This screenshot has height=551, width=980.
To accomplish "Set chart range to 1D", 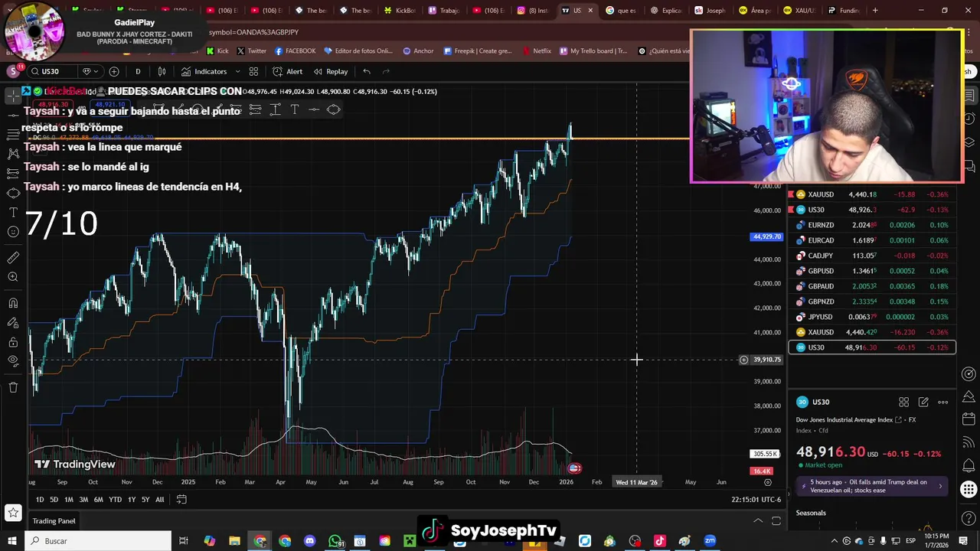I will 40,500.
